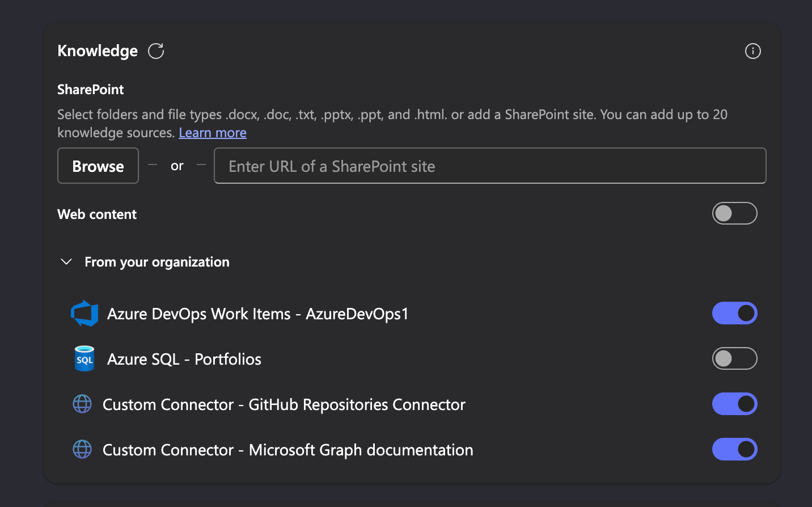812x507 pixels.
Task: Click the From your organization heading
Action: pos(157,262)
